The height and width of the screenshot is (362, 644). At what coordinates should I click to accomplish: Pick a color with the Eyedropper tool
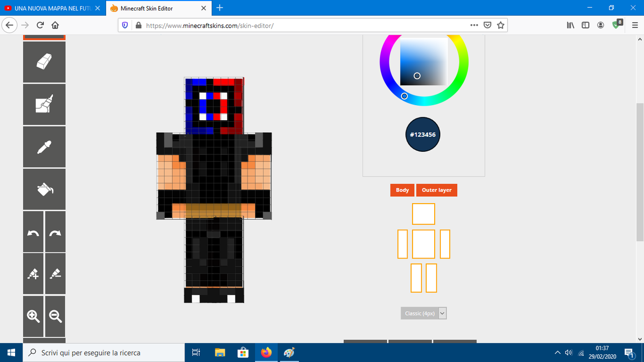pos(44,146)
